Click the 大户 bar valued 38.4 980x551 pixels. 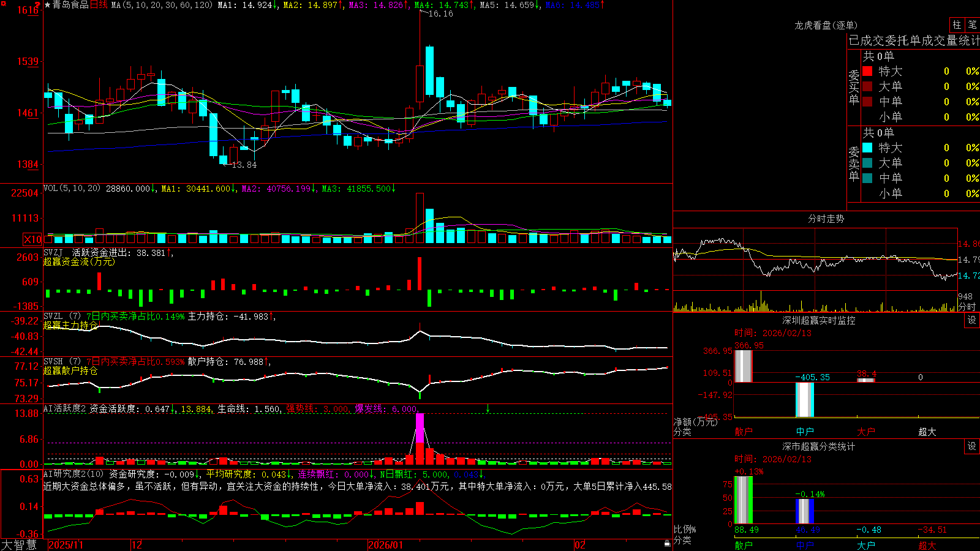click(866, 380)
